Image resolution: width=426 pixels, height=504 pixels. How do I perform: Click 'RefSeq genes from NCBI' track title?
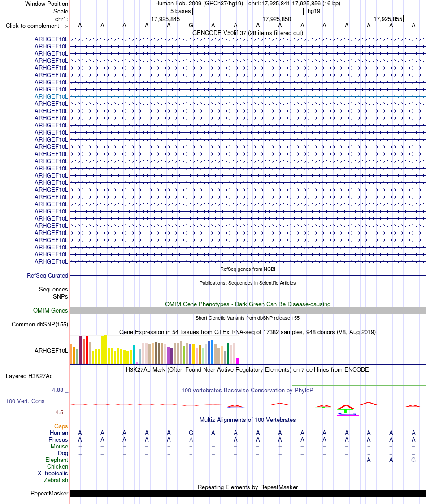[248, 269]
